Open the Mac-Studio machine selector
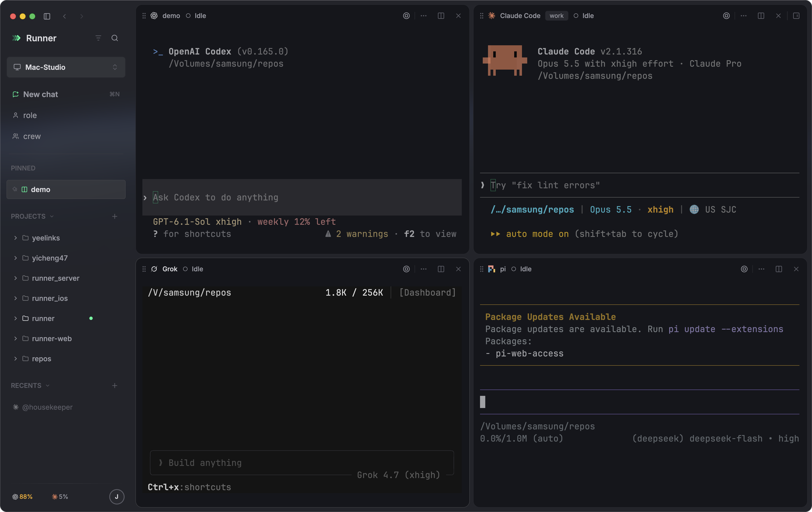812x512 pixels. 66,67
